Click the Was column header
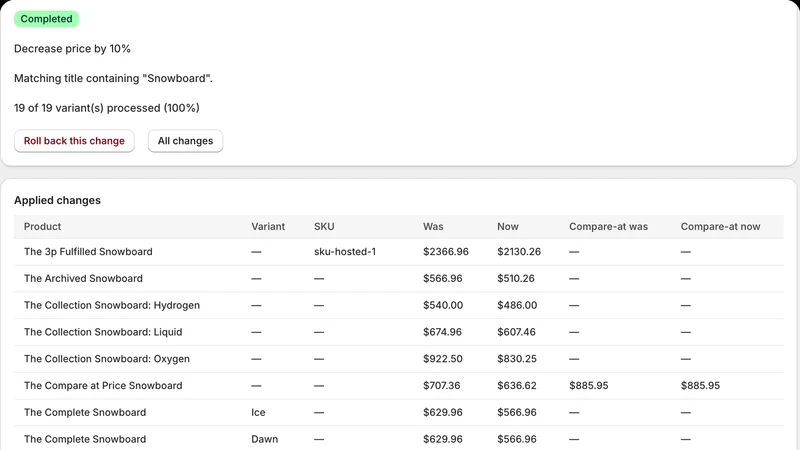 (433, 227)
